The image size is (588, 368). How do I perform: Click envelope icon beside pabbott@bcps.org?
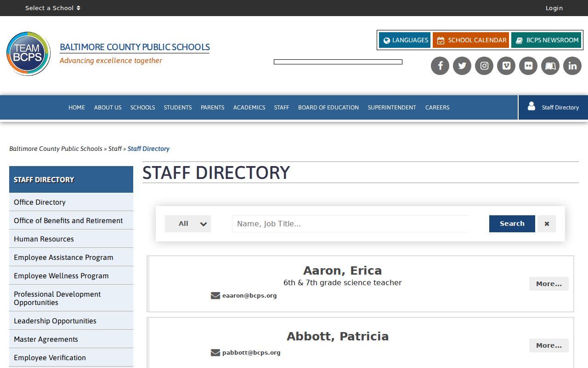tap(215, 352)
